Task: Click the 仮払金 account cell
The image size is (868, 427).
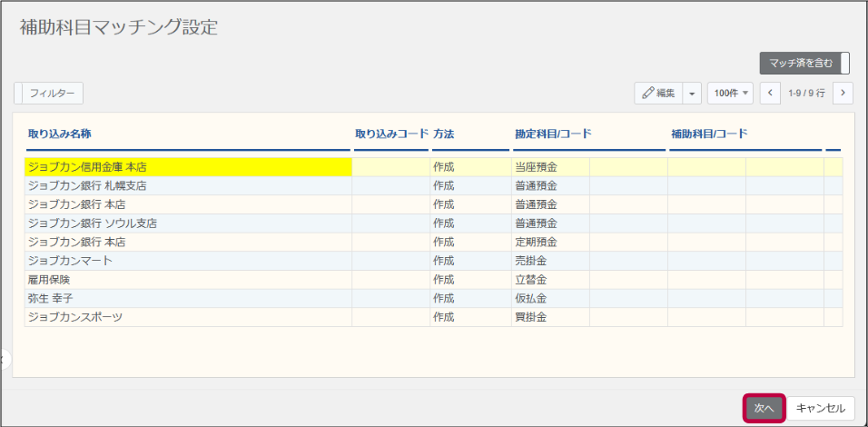Action: point(550,299)
